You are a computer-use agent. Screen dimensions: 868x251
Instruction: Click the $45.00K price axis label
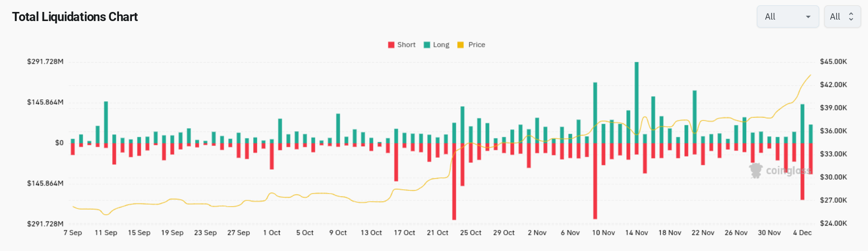[833, 62]
